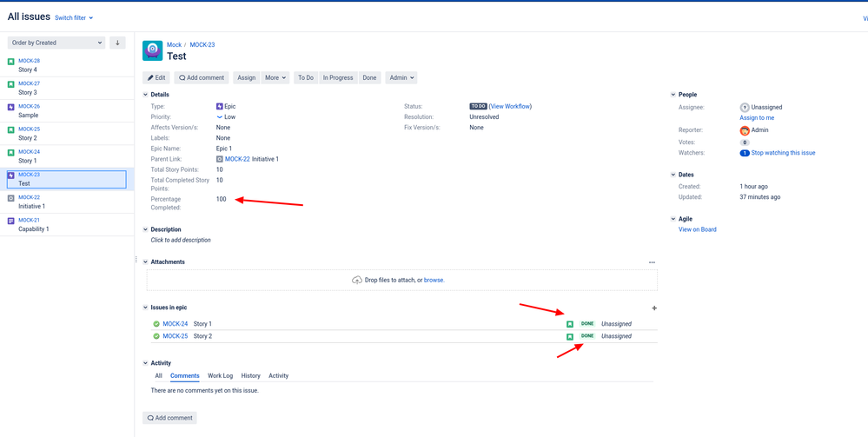Collapse the Activity section
This screenshot has width=868, height=437.
[x=146, y=363]
